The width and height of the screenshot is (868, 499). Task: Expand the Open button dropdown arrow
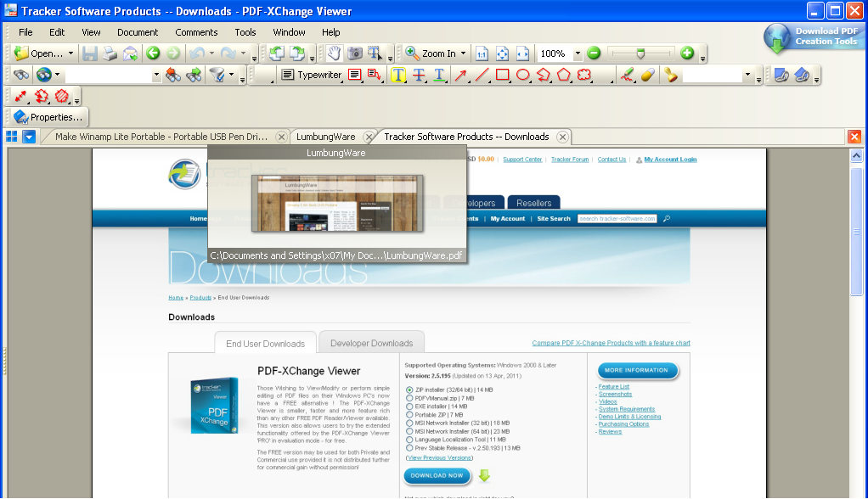pyautogui.click(x=70, y=53)
